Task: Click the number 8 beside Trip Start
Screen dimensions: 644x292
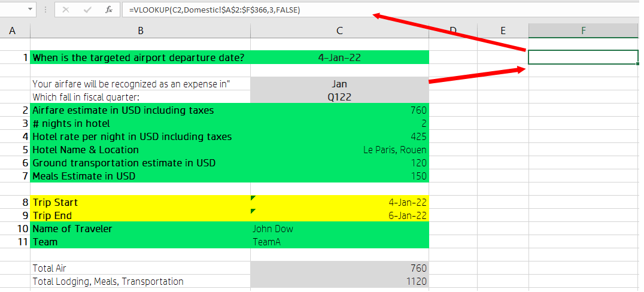Action: pos(26,202)
